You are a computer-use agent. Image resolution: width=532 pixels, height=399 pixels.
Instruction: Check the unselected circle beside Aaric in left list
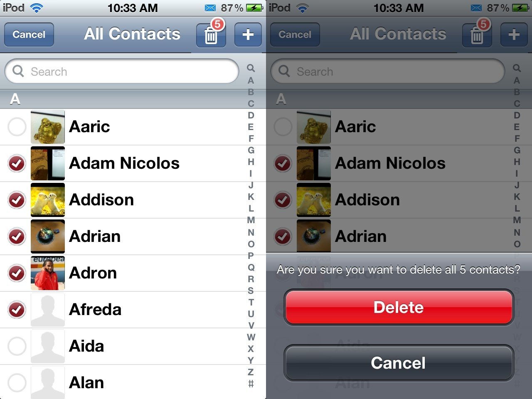pyautogui.click(x=17, y=127)
